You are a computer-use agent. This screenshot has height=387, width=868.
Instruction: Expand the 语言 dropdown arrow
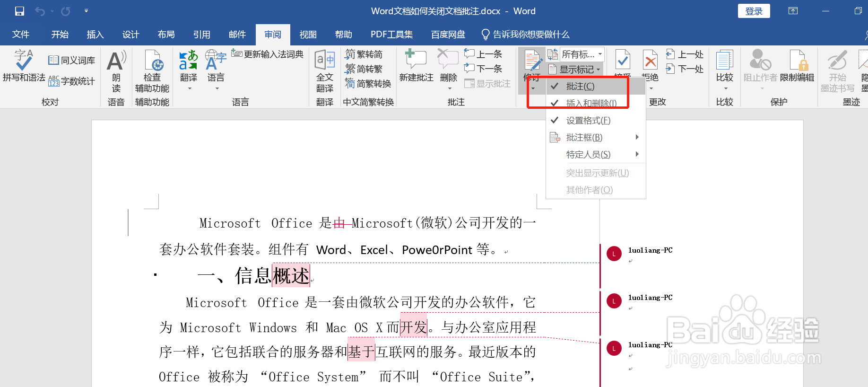point(217,88)
